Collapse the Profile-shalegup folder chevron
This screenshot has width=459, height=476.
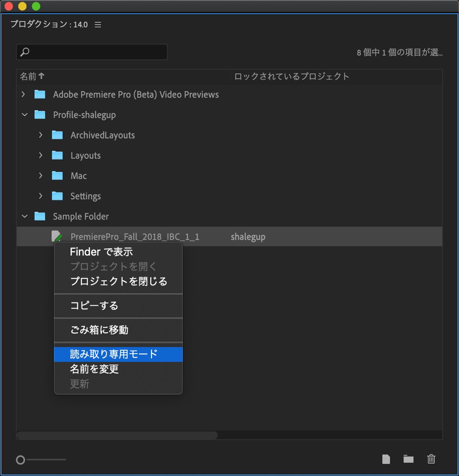tap(24, 115)
